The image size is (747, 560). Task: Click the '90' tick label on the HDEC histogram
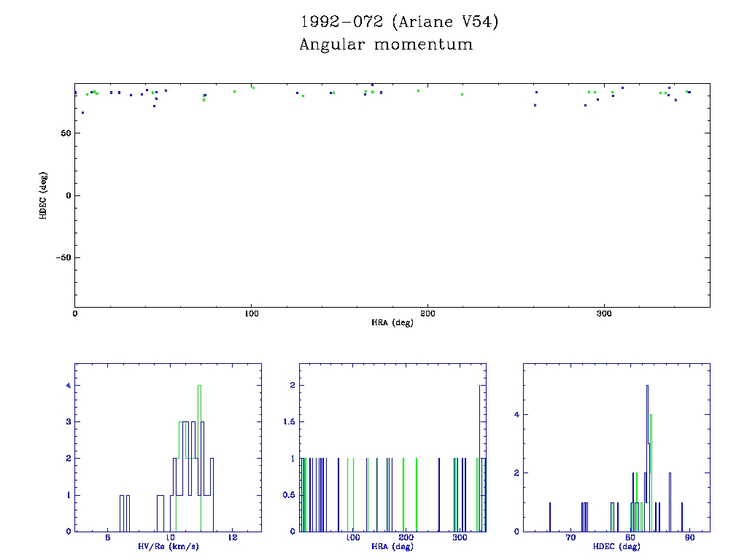point(690,537)
